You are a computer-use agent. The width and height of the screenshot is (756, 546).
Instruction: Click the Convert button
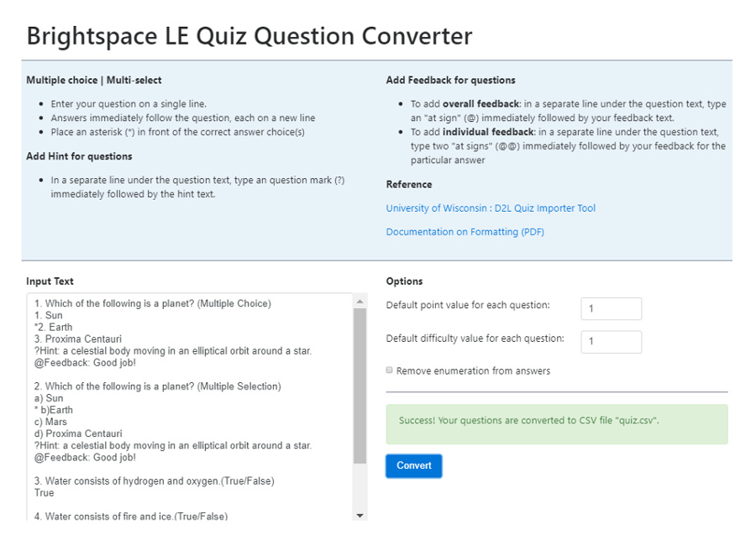coord(413,465)
